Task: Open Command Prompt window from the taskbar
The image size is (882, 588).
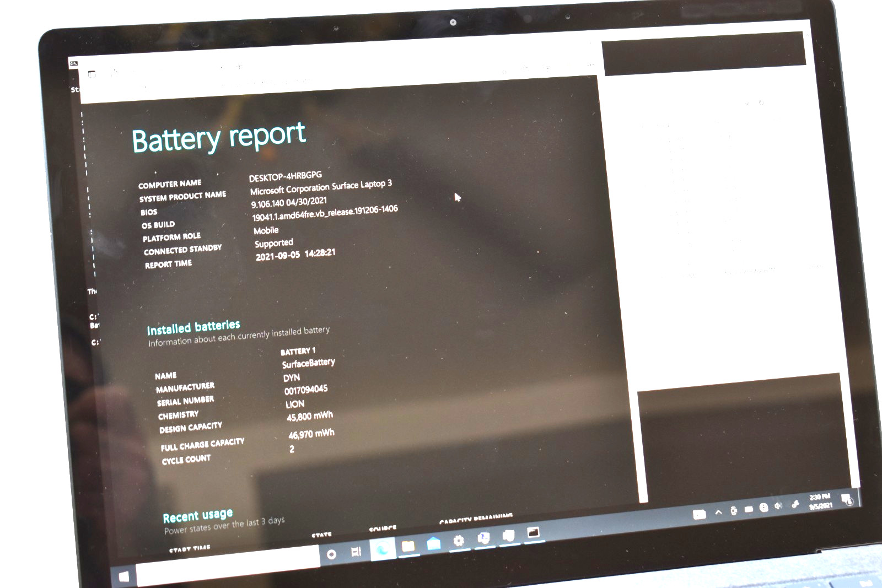Action: coord(533,532)
